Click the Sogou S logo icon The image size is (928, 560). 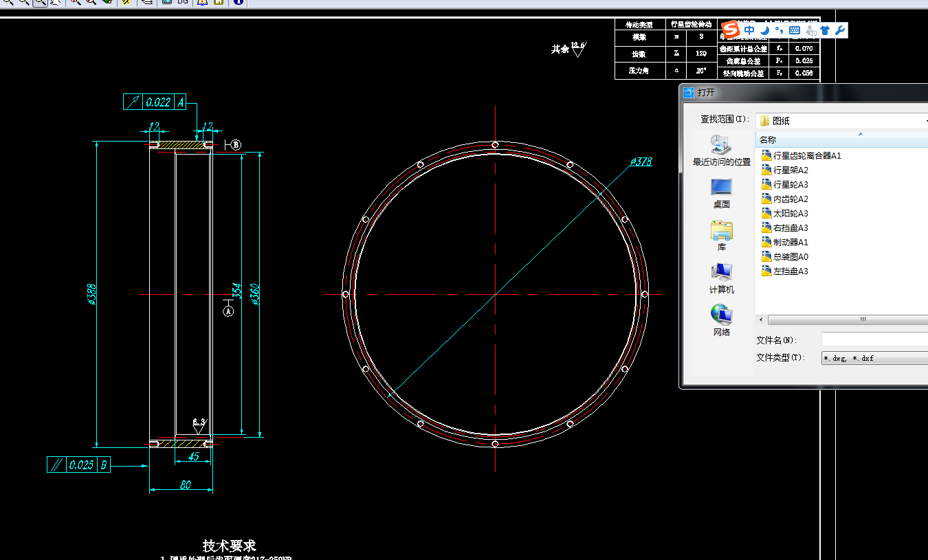[x=731, y=30]
